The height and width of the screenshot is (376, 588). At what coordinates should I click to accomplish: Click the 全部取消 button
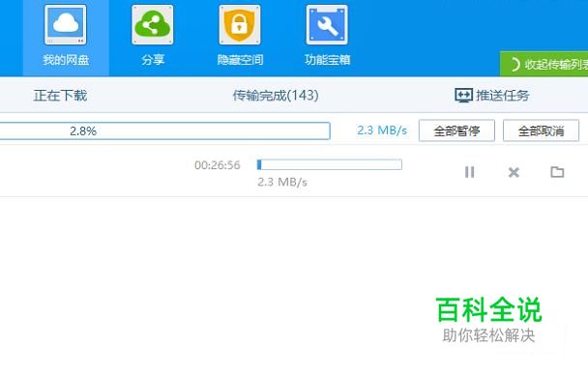click(x=542, y=130)
